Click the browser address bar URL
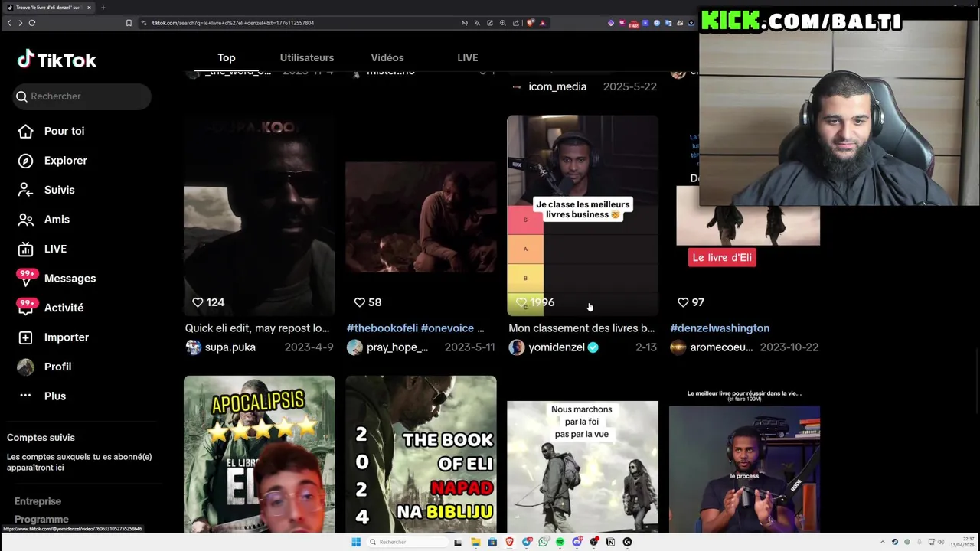Image resolution: width=980 pixels, height=551 pixels. (233, 23)
